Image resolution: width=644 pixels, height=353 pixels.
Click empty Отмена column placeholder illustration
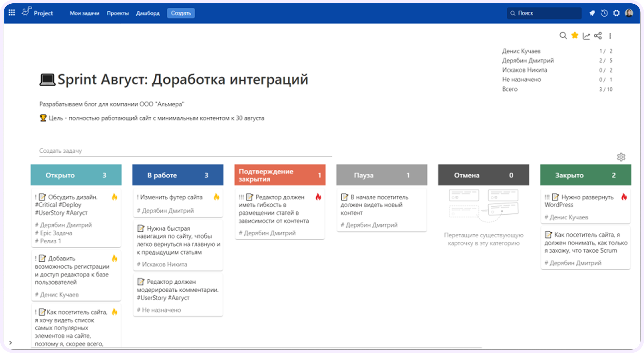(x=484, y=205)
